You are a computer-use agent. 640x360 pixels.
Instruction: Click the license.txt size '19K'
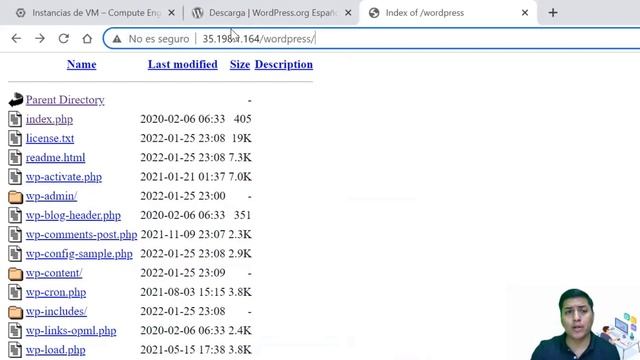242,138
